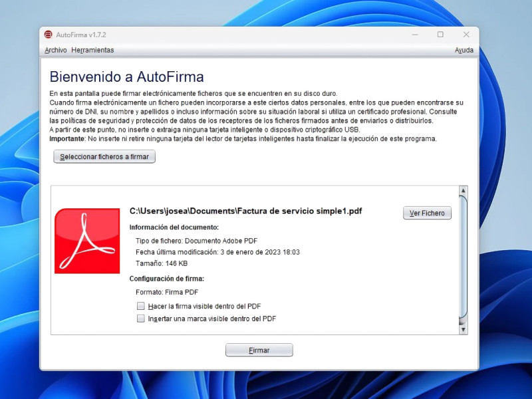Image resolution: width=532 pixels, height=399 pixels.
Task: Click the scrollbar down arrow in document panel
Action: coord(463,329)
